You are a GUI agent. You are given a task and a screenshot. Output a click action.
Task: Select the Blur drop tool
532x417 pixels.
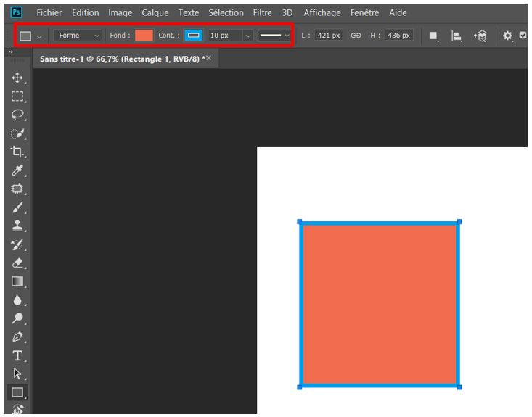point(17,300)
